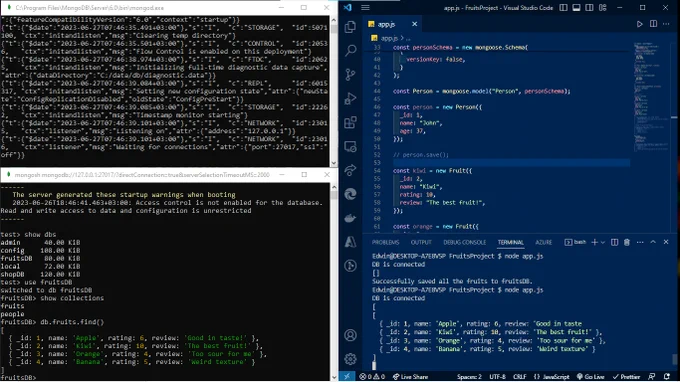The width and height of the screenshot is (680, 382).
Task: Open the Extensions view
Action: [350, 122]
